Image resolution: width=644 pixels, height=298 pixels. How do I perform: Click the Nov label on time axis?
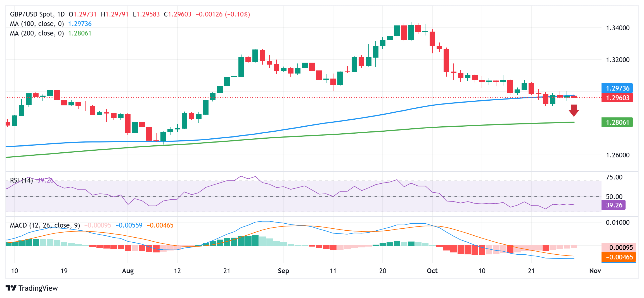click(595, 271)
